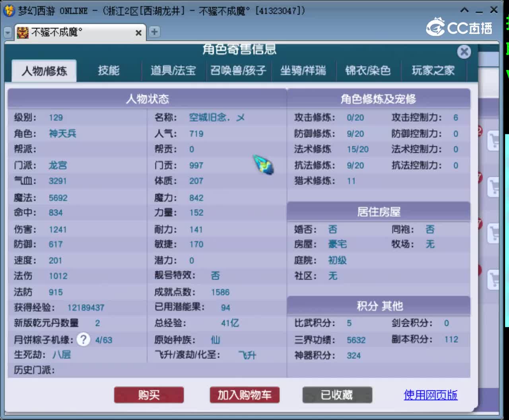
Task: Click the 魔法 value 5692
Action: (x=58, y=198)
